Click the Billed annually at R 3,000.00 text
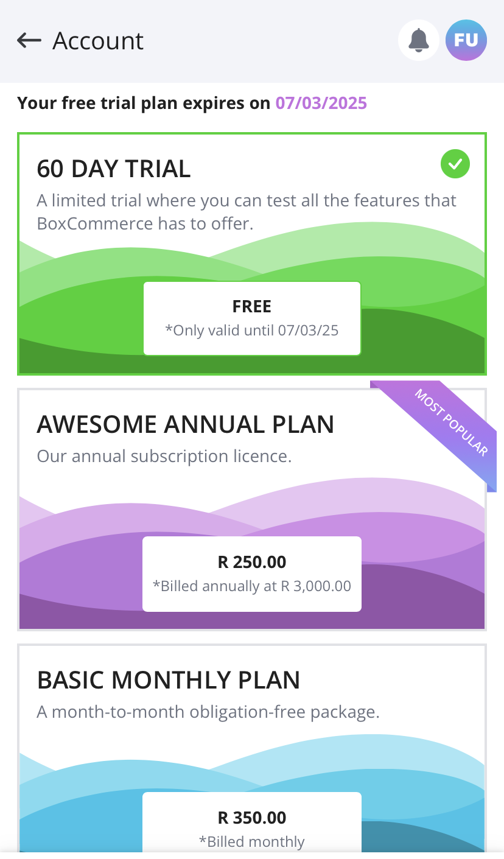 [x=252, y=586]
